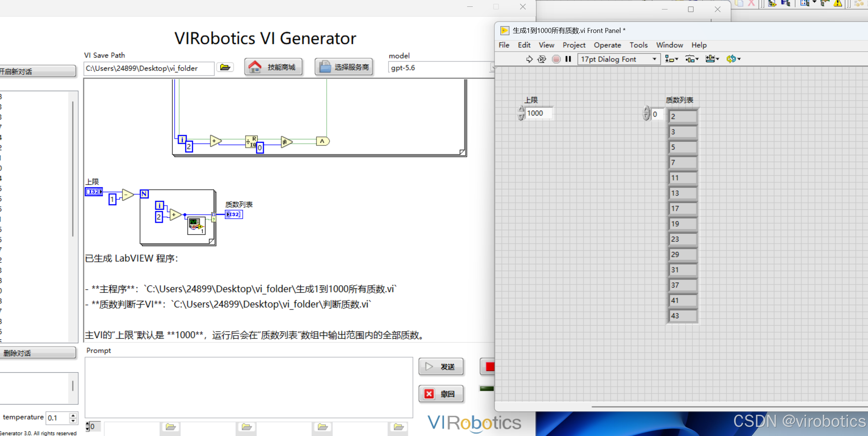Open the File menu
The width and height of the screenshot is (868, 436).
pos(504,45)
